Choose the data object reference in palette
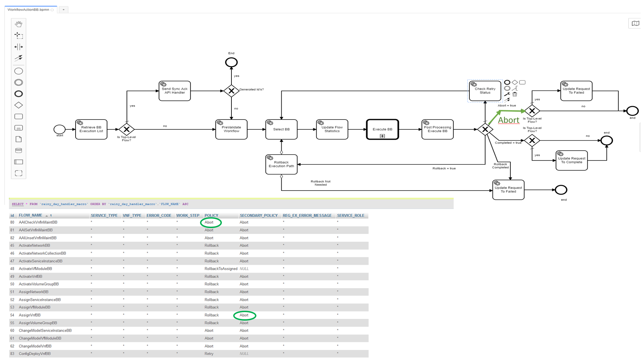641x364 pixels. click(x=18, y=139)
